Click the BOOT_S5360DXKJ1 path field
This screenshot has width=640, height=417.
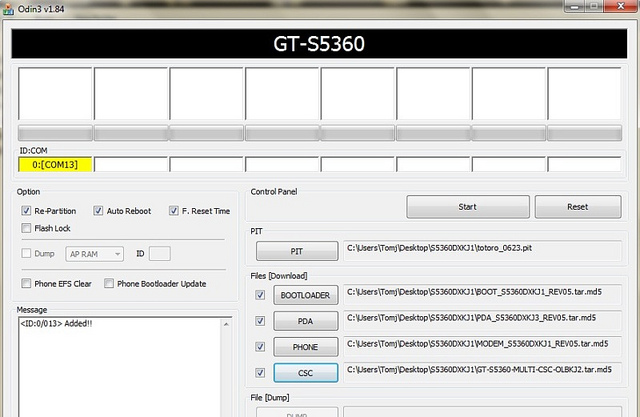click(x=482, y=295)
